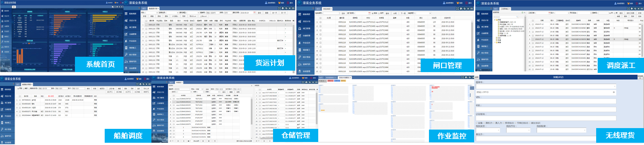Open 船舶调度 sidebar icon in 货运计划 window
Image resolution: width=644 pixels, height=145 pixels.
click(x=127, y=14)
